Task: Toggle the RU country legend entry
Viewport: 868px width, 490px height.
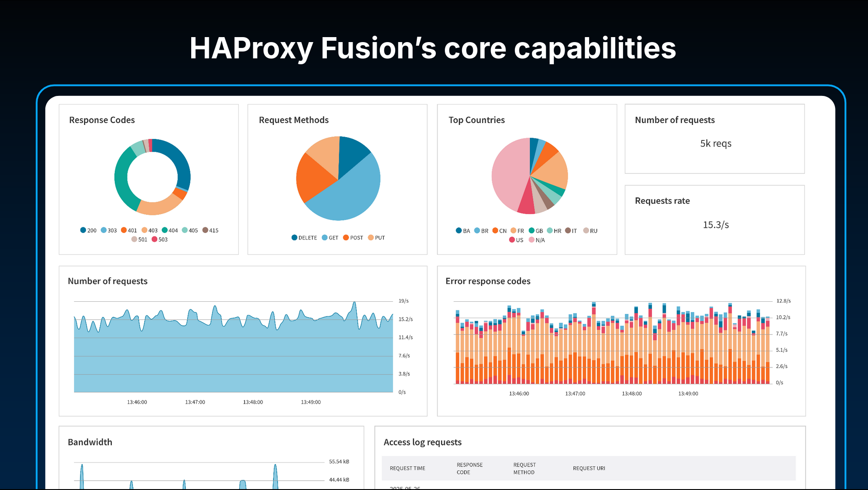Action: pos(590,231)
